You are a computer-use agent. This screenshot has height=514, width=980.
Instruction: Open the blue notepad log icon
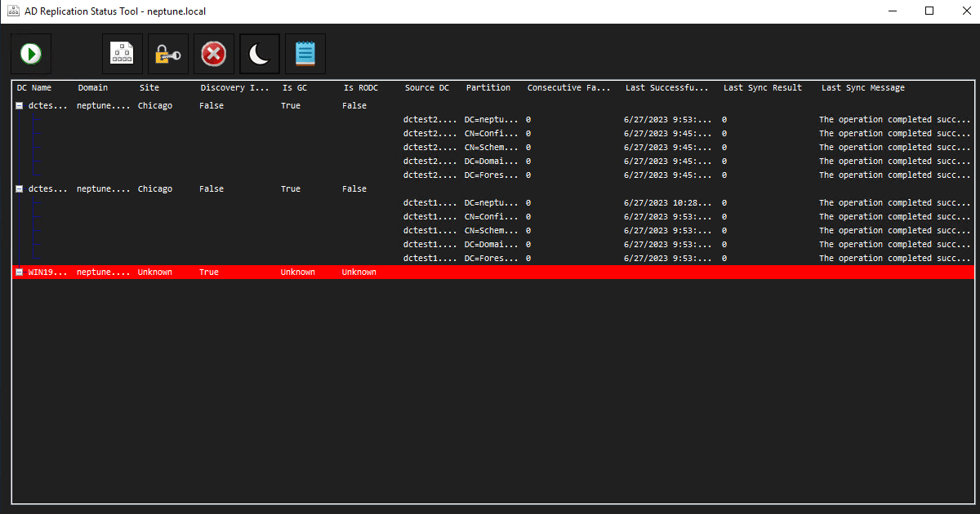coord(305,54)
